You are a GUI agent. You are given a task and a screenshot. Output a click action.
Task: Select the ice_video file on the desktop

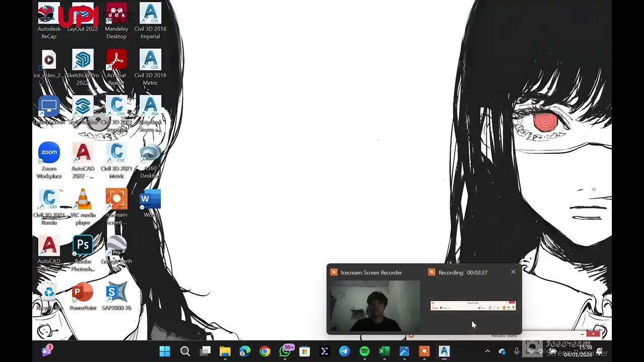coord(49,64)
